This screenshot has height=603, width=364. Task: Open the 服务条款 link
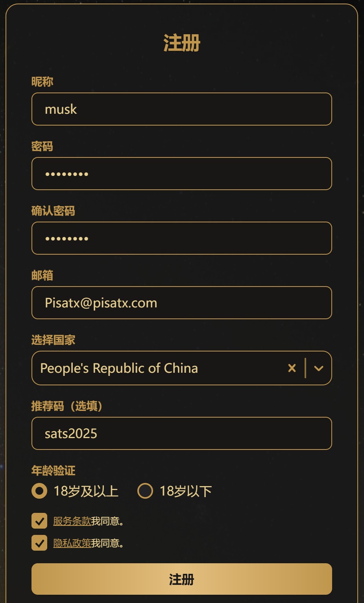[x=72, y=521]
